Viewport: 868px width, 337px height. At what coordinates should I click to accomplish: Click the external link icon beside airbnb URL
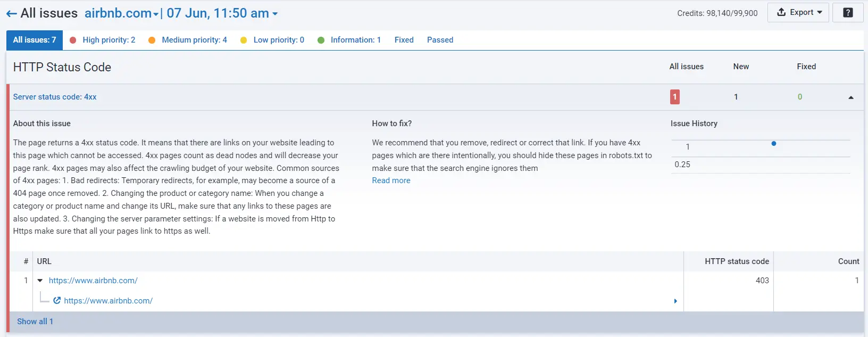pyautogui.click(x=57, y=301)
